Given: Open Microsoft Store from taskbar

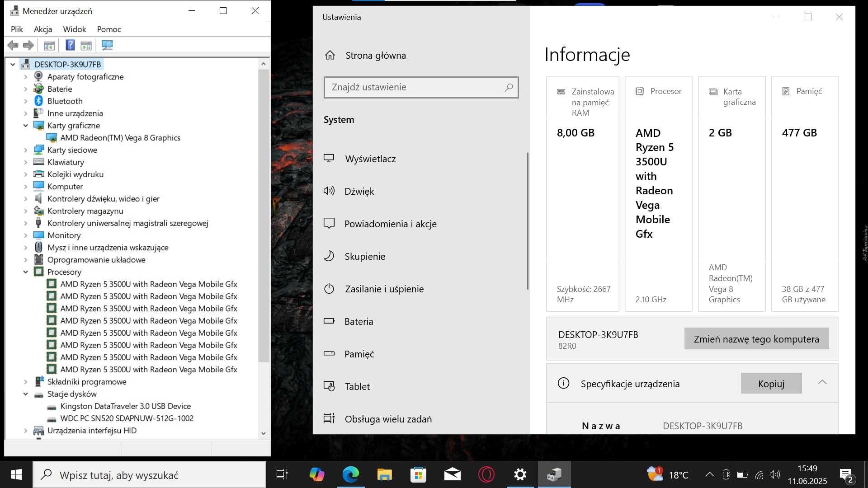Looking at the screenshot, I should [x=418, y=474].
